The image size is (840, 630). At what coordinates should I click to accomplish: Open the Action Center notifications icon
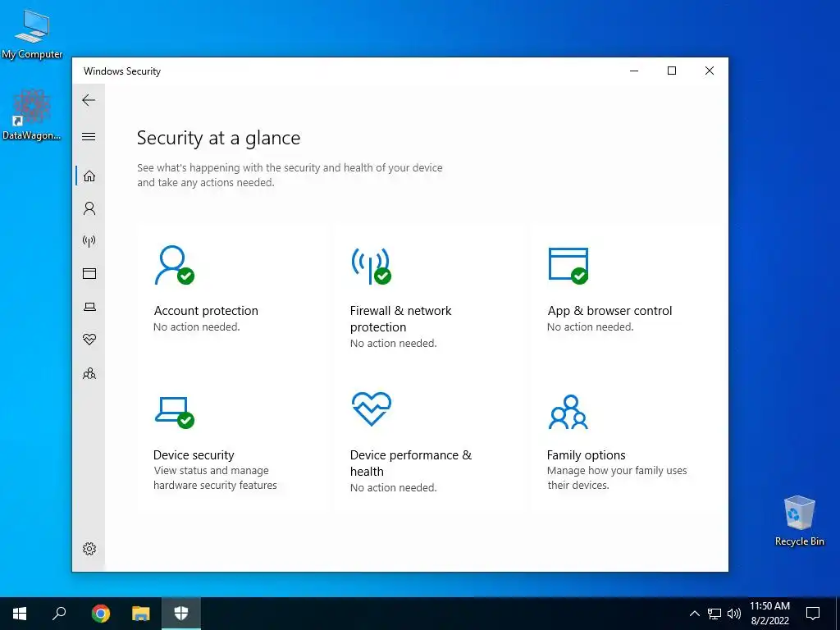click(x=813, y=614)
